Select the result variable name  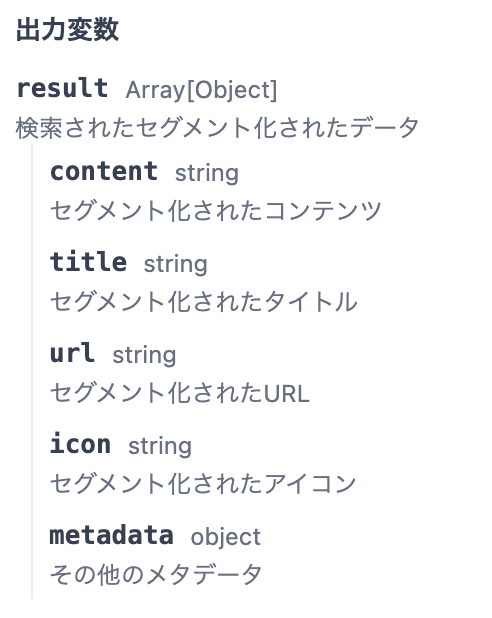(x=62, y=88)
